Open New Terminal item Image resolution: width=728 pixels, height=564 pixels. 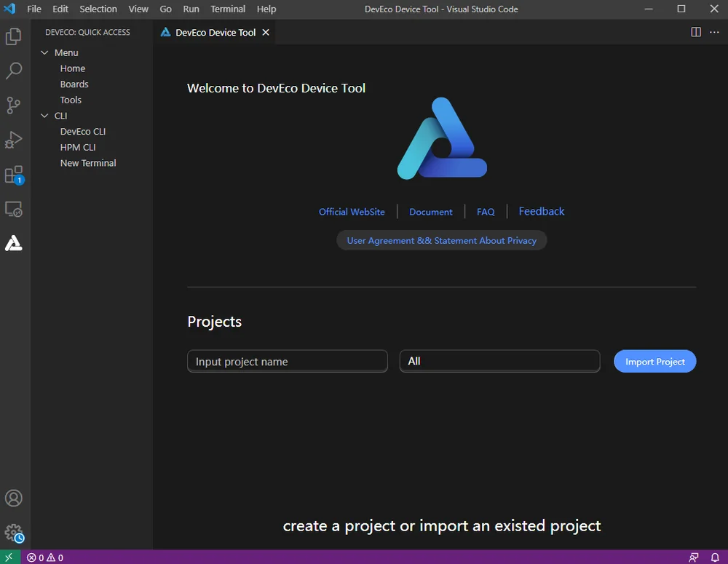(x=88, y=164)
